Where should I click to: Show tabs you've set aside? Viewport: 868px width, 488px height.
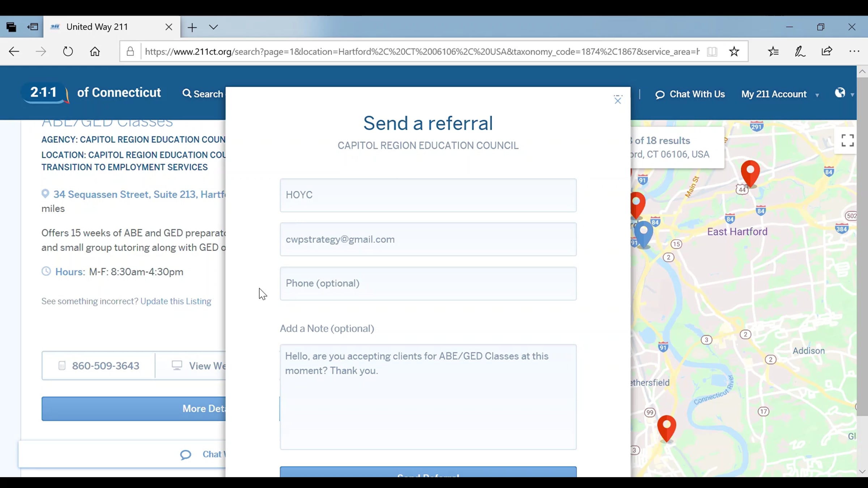(x=11, y=27)
